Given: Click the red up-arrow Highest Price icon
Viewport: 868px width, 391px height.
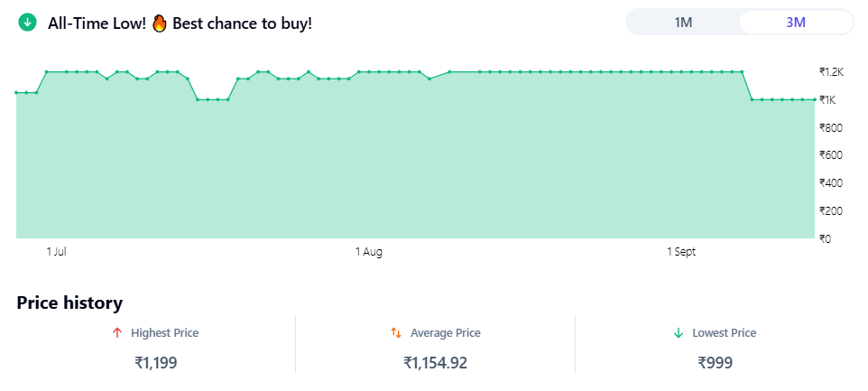Looking at the screenshot, I should coord(116,333).
